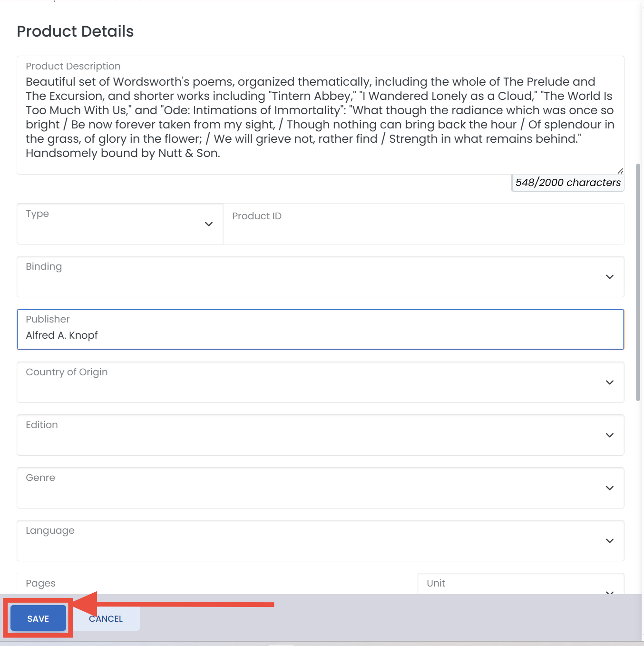644x646 pixels.
Task: Cancel editing with the CANCEL button
Action: click(x=106, y=618)
